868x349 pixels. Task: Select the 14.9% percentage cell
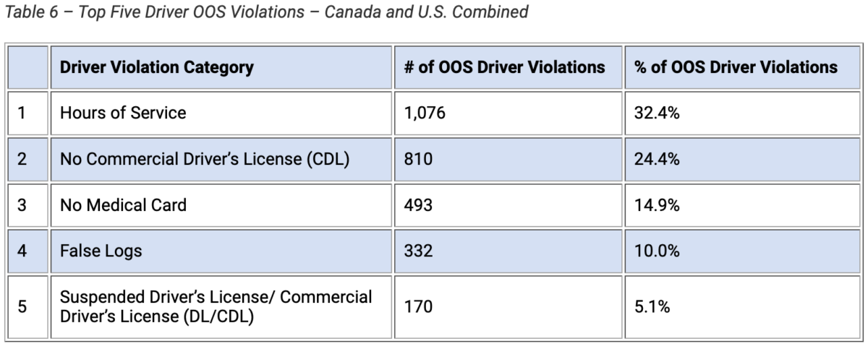pos(657,205)
